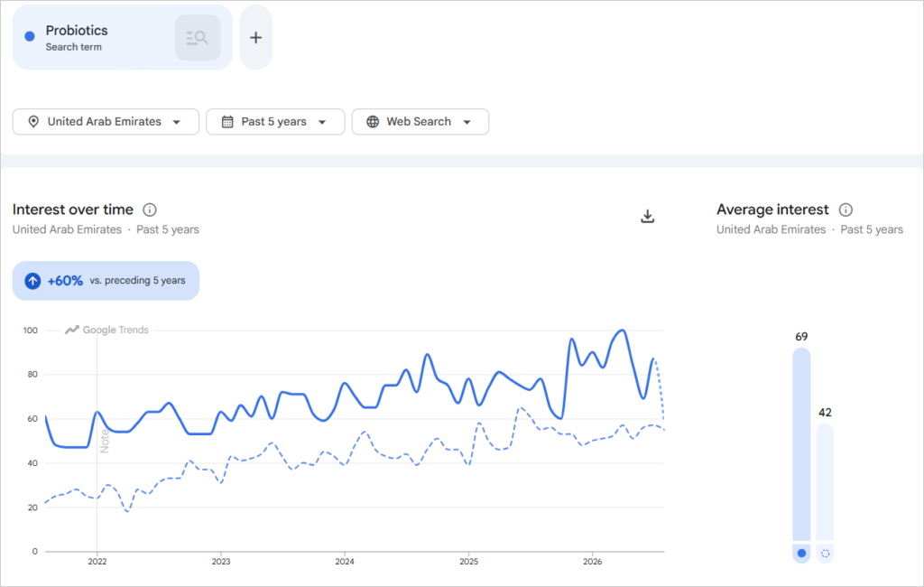Click the globe icon in Web Search filter
This screenshot has height=587, width=924.
(373, 122)
